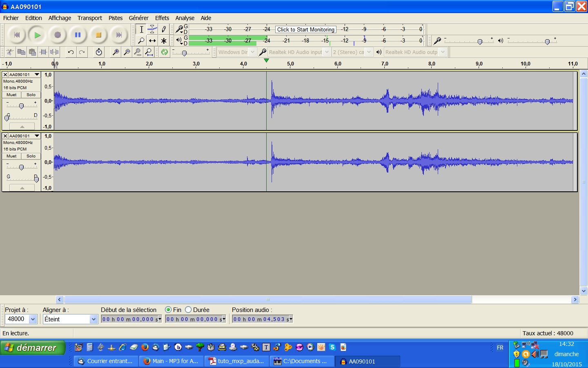
Task: Click the démarrer Start button
Action: (x=33, y=348)
